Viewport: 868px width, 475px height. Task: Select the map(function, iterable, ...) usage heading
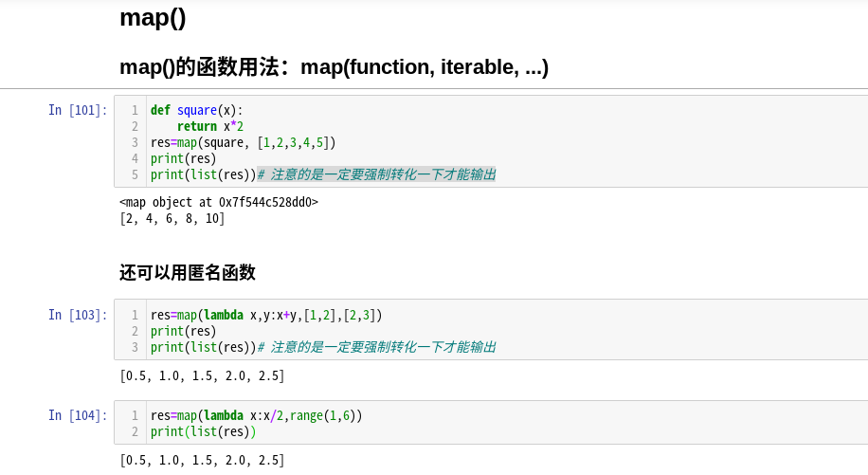pos(334,67)
